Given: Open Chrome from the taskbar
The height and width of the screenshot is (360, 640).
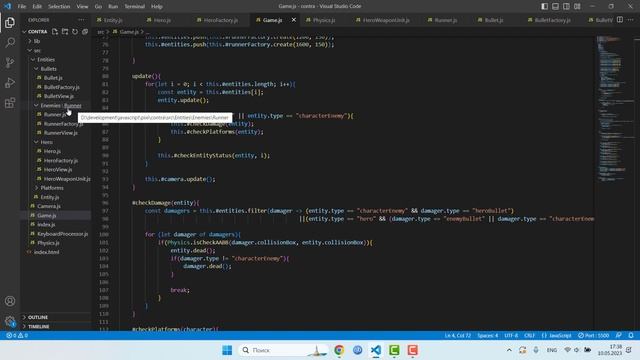Looking at the screenshot, I should [x=339, y=350].
